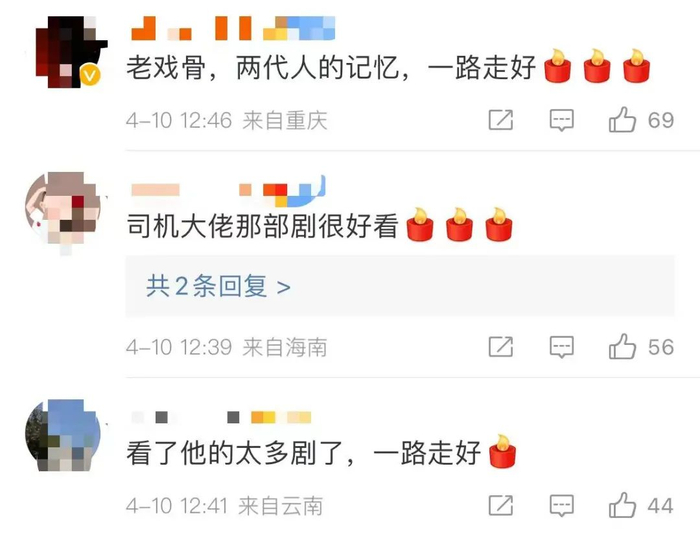Open the third commenter's avatar

[63, 435]
